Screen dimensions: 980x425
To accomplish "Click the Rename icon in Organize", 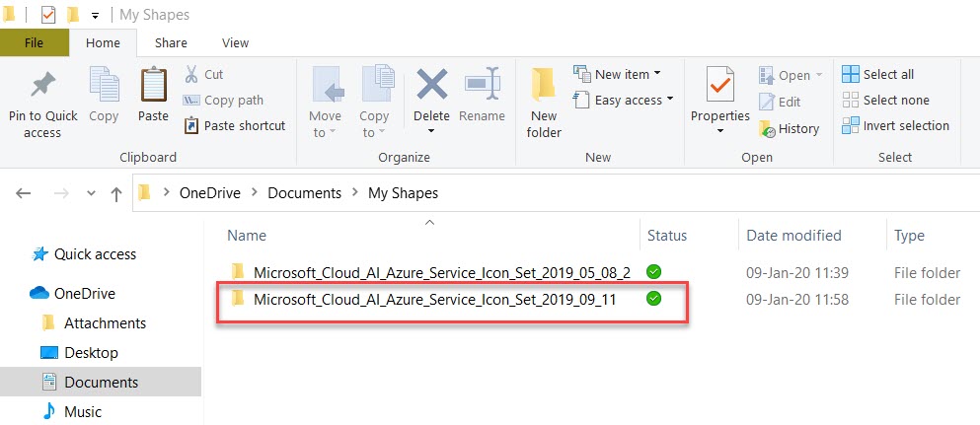I will point(482,87).
